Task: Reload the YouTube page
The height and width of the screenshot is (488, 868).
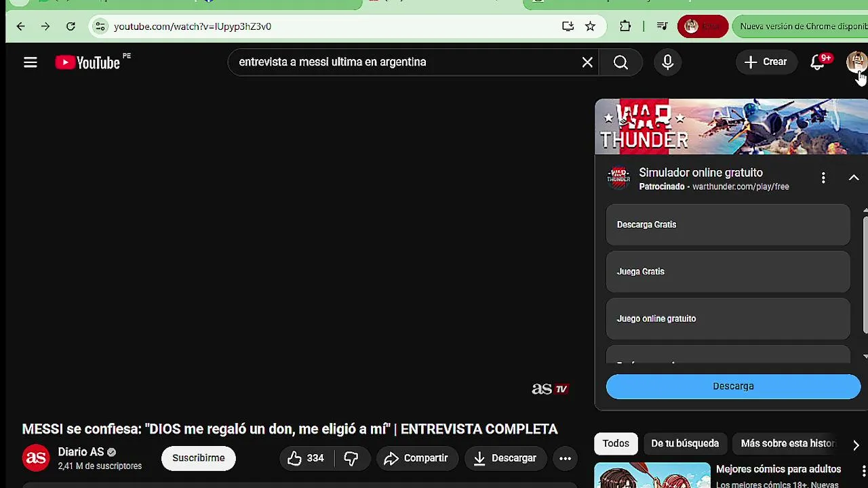Action: pyautogui.click(x=71, y=26)
